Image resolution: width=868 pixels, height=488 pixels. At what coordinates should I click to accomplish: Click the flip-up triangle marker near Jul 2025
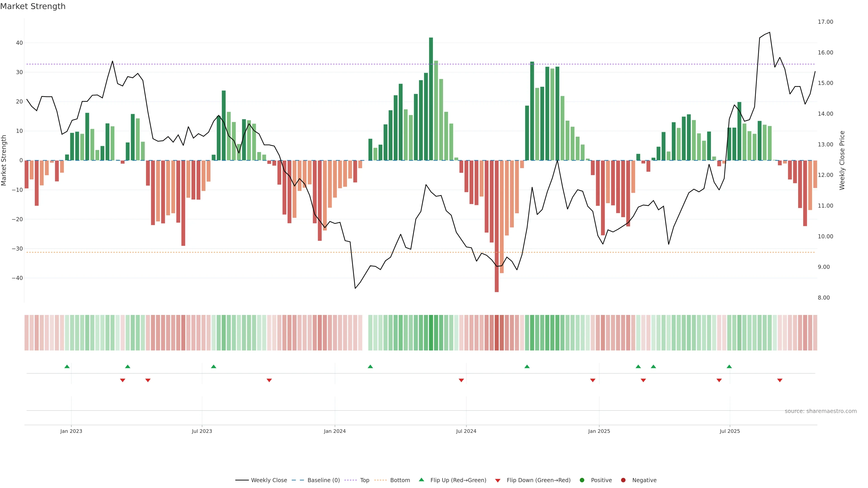pos(729,366)
